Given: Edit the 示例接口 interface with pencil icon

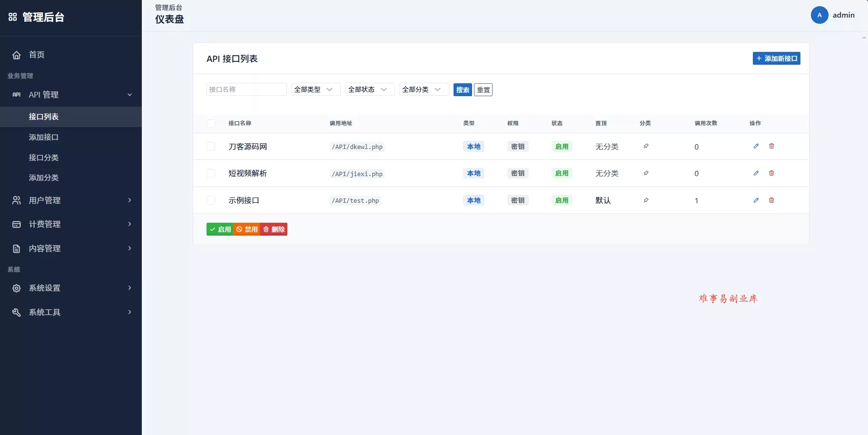Looking at the screenshot, I should pos(756,200).
